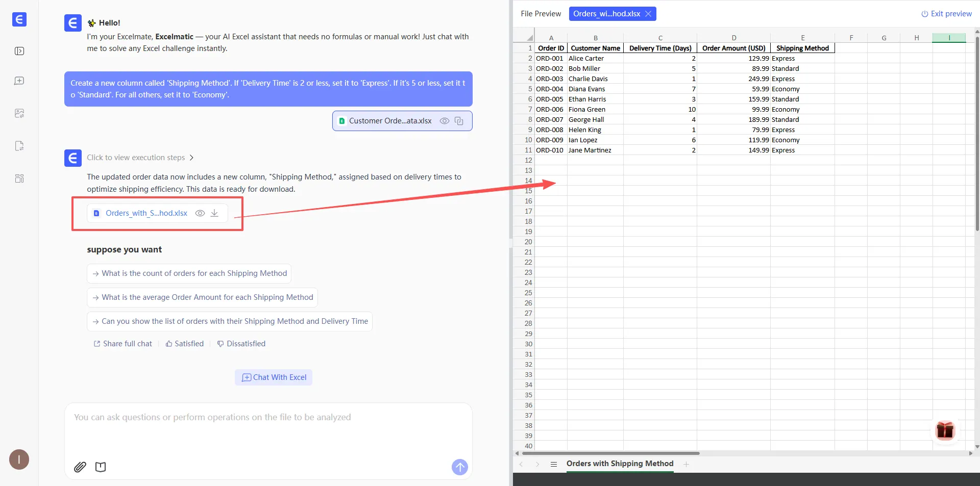Open the new chat sidebar icon

tap(19, 81)
